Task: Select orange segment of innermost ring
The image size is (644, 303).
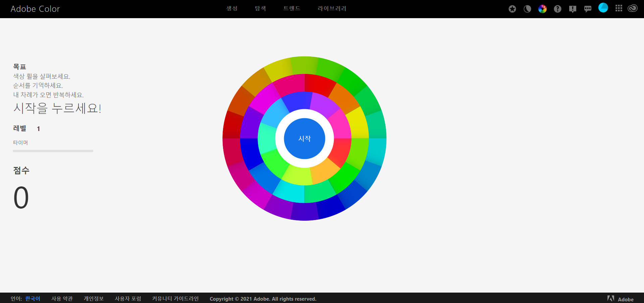Action: point(324,171)
